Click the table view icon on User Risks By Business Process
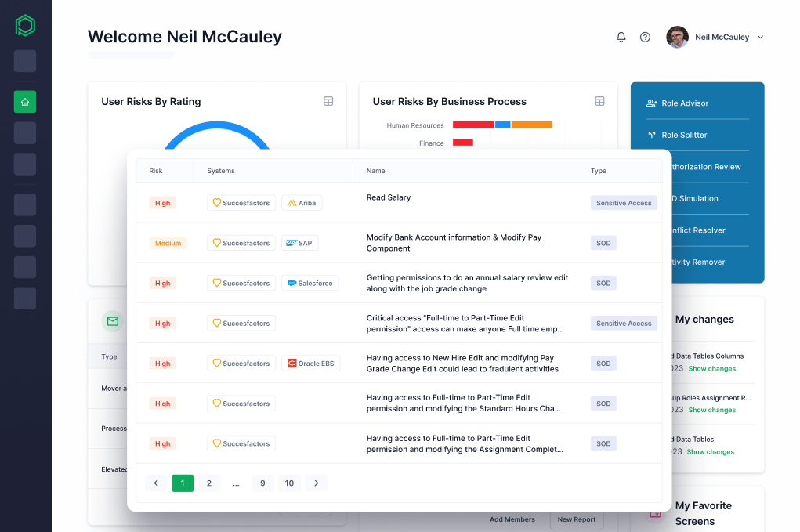This screenshot has width=800, height=532. pos(599,101)
